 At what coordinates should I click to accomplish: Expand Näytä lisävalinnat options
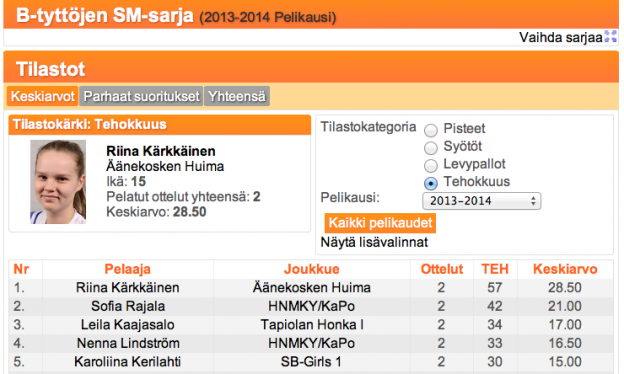374,242
